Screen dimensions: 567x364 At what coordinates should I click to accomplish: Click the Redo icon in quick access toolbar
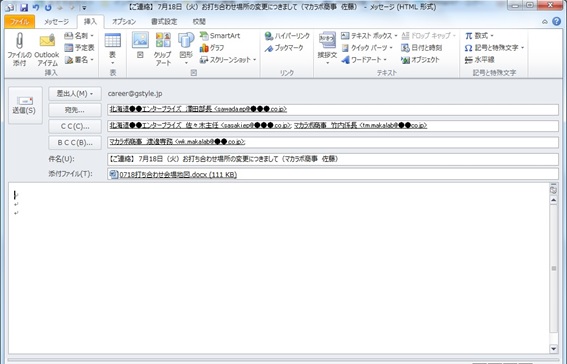pos(48,7)
